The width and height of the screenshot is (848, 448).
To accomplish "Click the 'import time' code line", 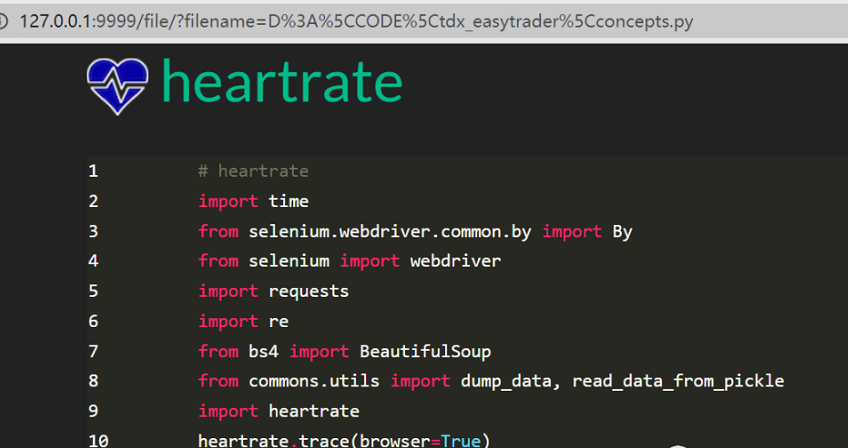I will (x=253, y=201).
